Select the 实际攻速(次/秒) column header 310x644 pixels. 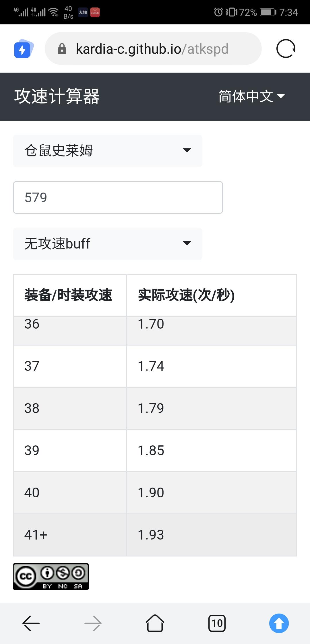click(212, 295)
